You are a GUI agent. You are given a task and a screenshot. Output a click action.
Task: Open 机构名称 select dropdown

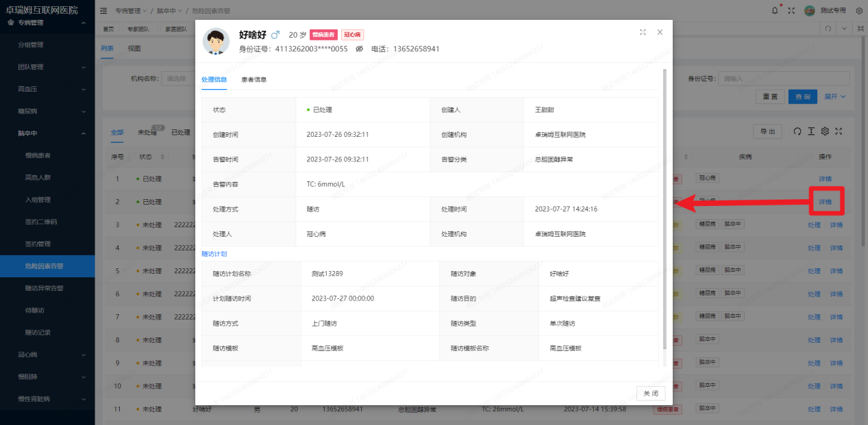pyautogui.click(x=179, y=79)
